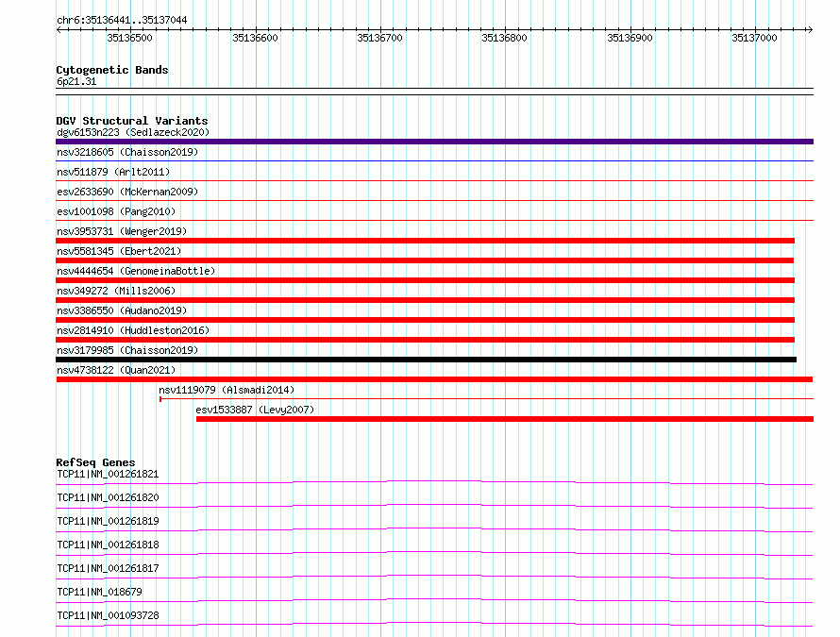The width and height of the screenshot is (840, 637).
Task: Click the nsv3953731 (Wenger2019) red bar
Action: (x=426, y=241)
